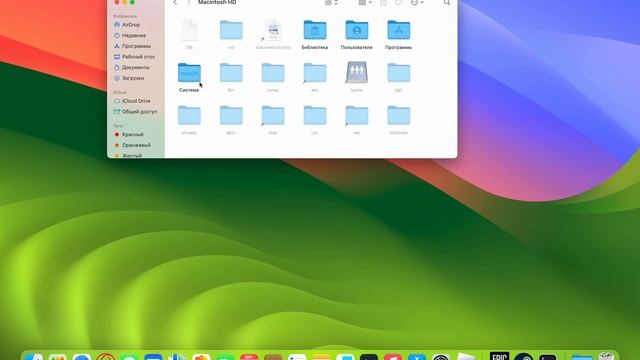Screen dimensions: 640x360
Task: Filter by the Оранжевый tag
Action: [x=136, y=145]
